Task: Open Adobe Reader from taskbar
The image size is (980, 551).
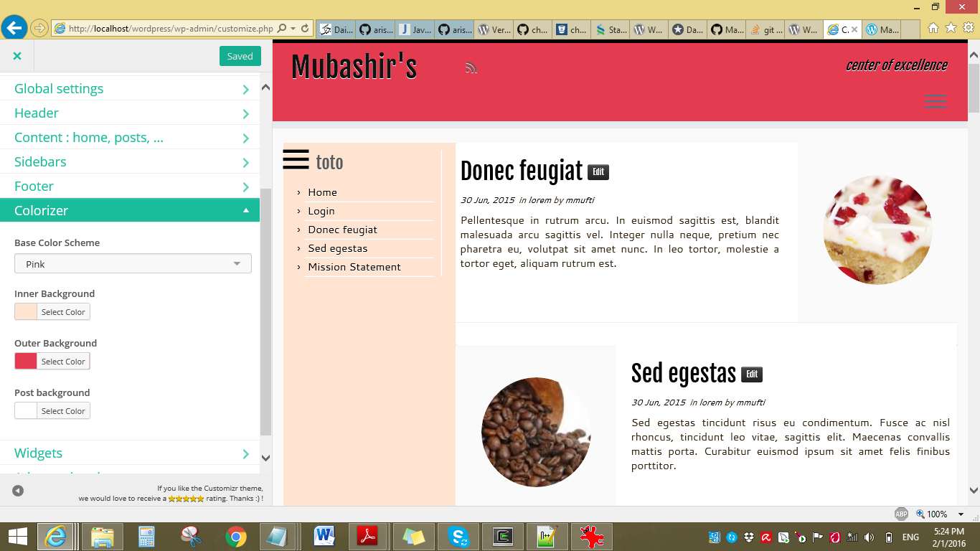Action: 369,537
